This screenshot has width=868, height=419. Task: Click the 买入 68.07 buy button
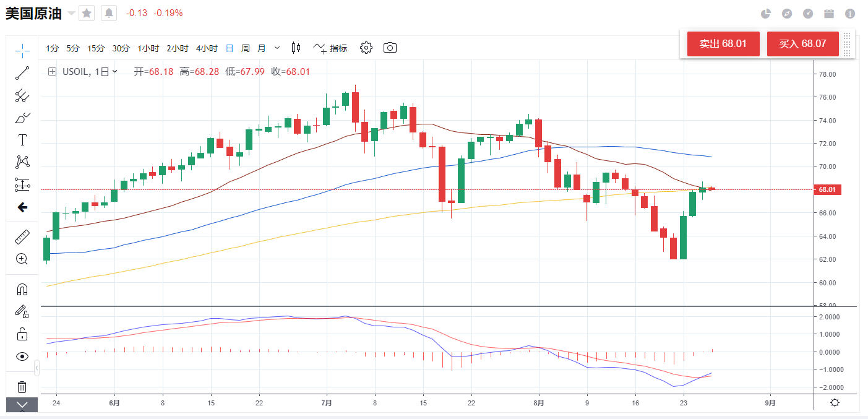(802, 44)
